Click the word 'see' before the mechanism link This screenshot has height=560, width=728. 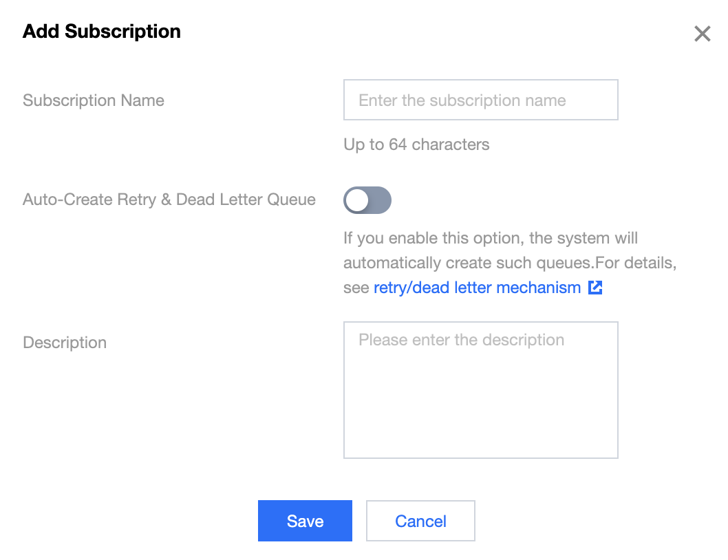[x=356, y=288]
